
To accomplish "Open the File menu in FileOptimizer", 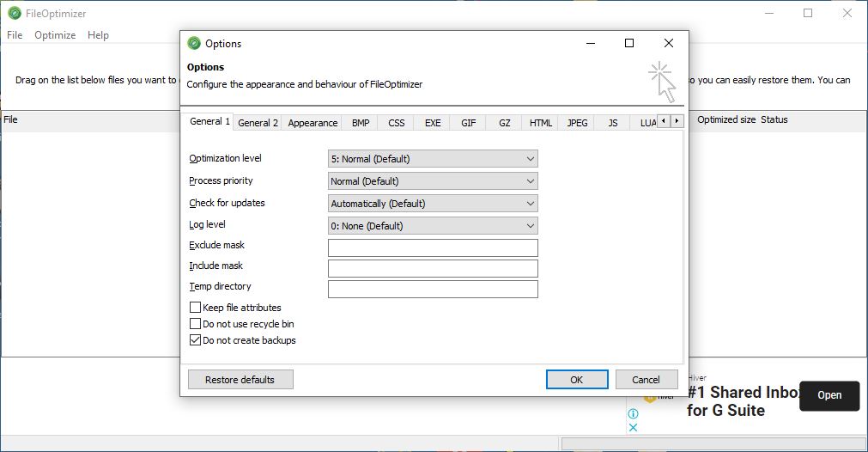I will point(15,35).
